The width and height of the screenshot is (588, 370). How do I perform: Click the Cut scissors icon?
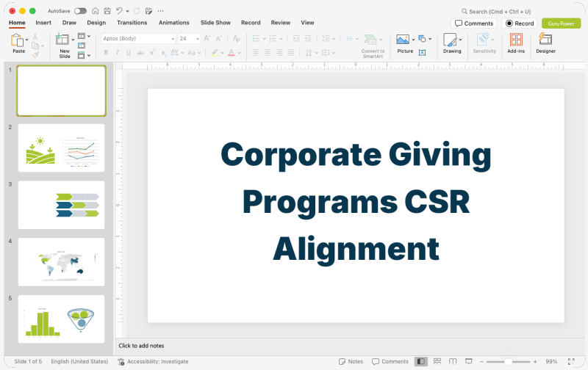(x=35, y=36)
